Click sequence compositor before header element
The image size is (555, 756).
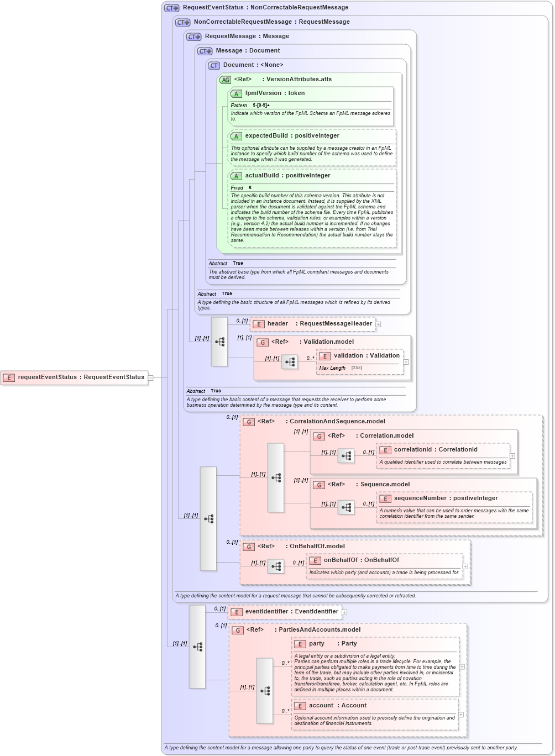219,342
